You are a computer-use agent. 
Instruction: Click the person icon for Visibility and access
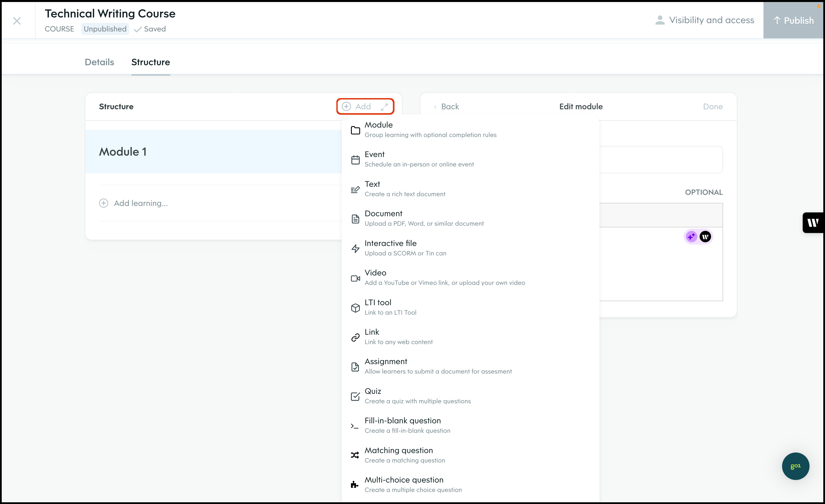click(660, 20)
